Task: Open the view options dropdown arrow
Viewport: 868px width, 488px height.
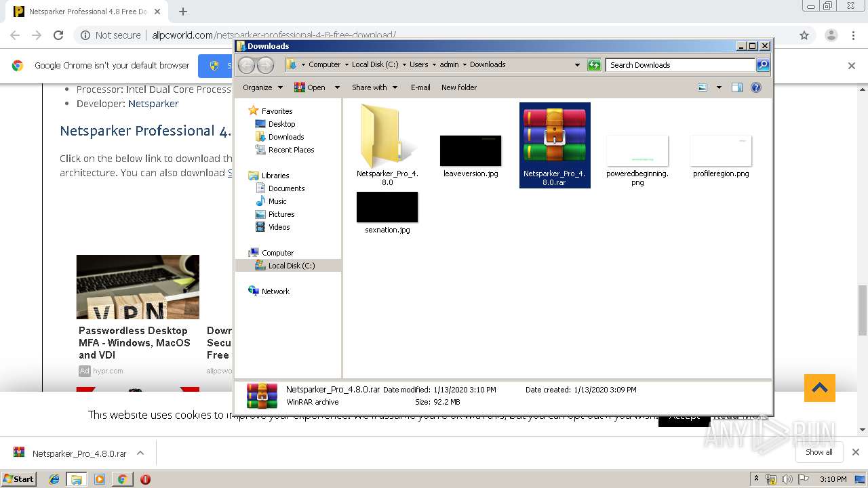Action: coord(719,87)
